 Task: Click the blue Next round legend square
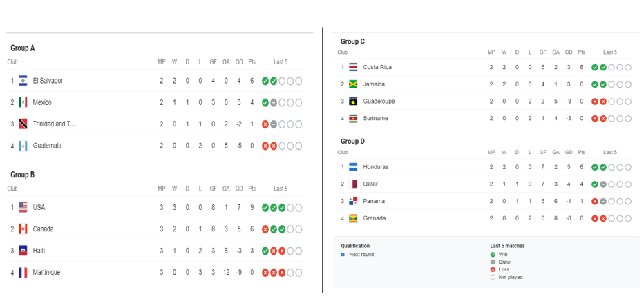[343, 255]
